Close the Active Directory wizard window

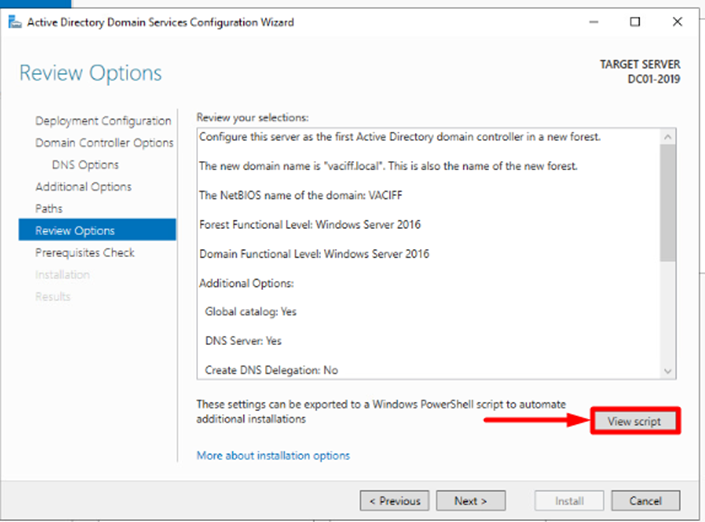tap(680, 22)
